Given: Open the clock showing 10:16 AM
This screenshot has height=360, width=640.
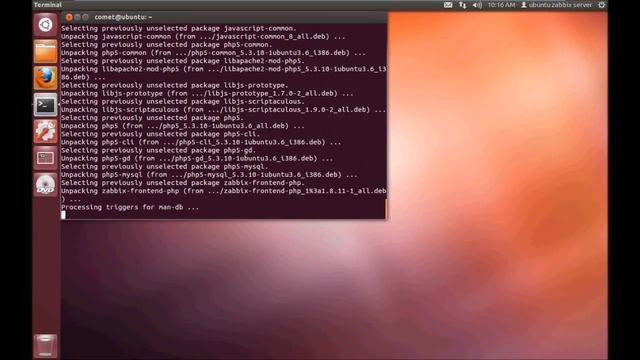Looking at the screenshot, I should coord(501,5).
